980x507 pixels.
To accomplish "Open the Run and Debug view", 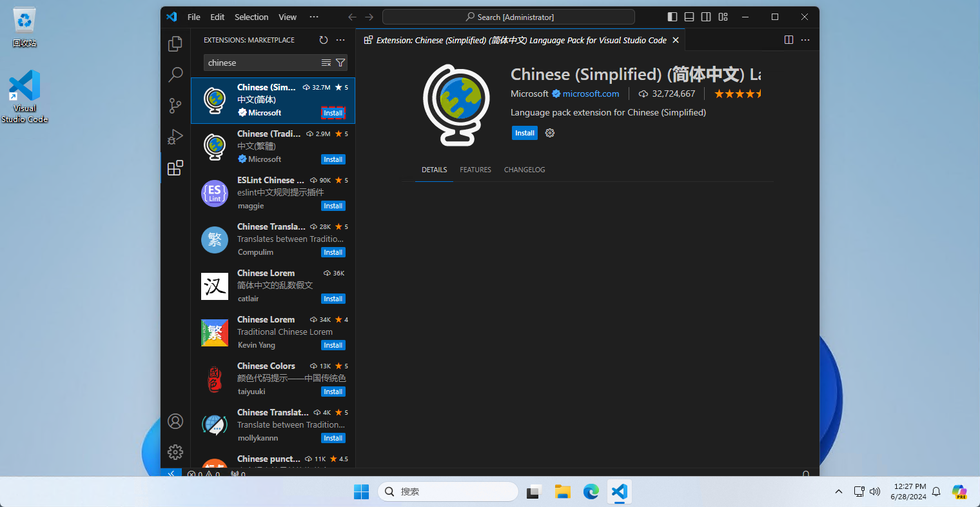I will 175,137.
